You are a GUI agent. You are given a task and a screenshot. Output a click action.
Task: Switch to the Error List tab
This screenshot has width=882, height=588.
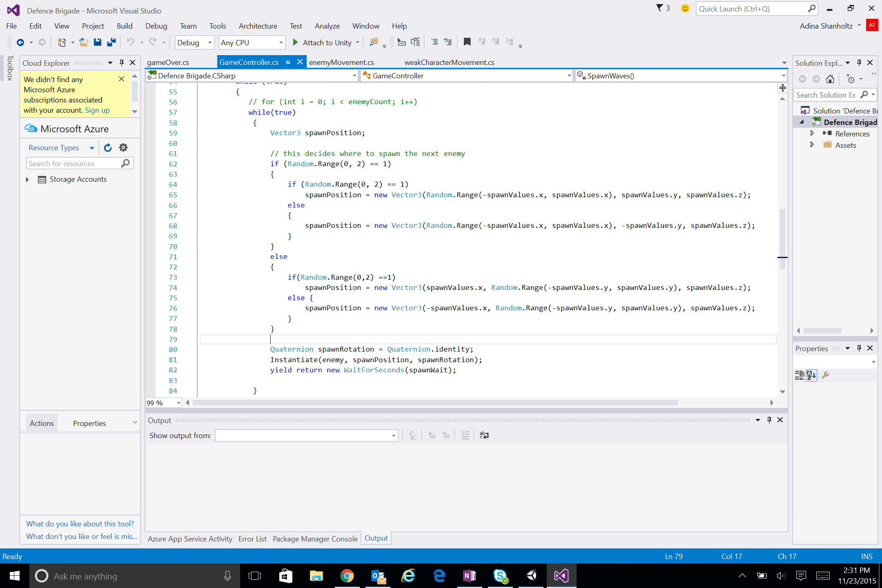(252, 539)
